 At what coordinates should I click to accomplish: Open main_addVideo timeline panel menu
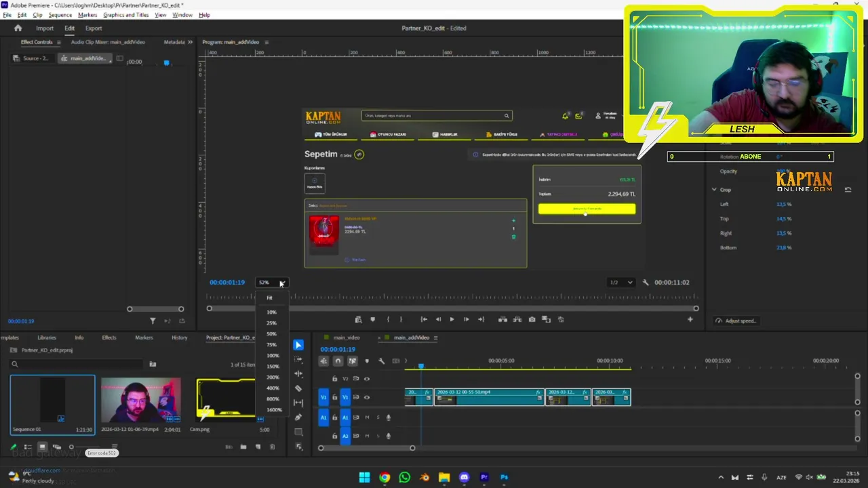point(435,338)
